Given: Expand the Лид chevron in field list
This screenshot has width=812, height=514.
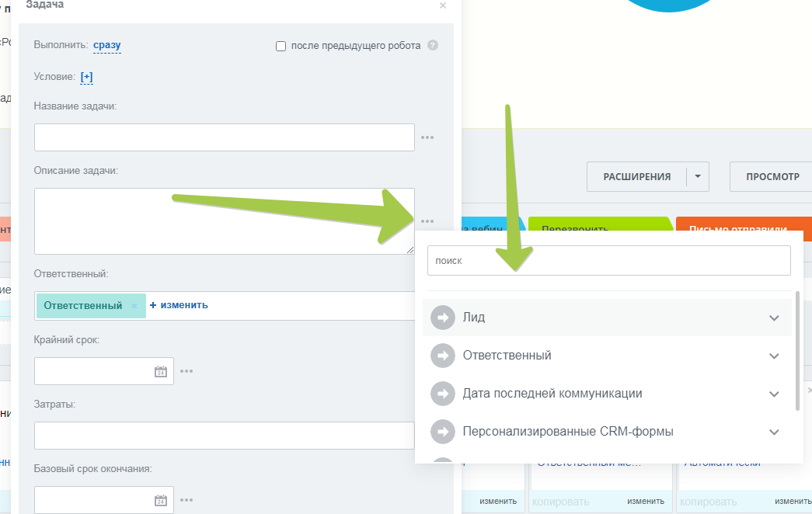Looking at the screenshot, I should point(774,318).
